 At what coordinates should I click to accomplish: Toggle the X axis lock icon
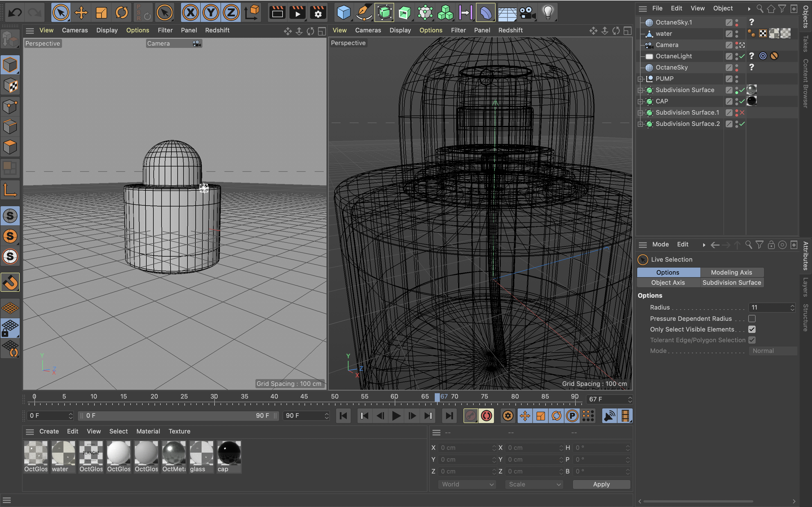(191, 13)
